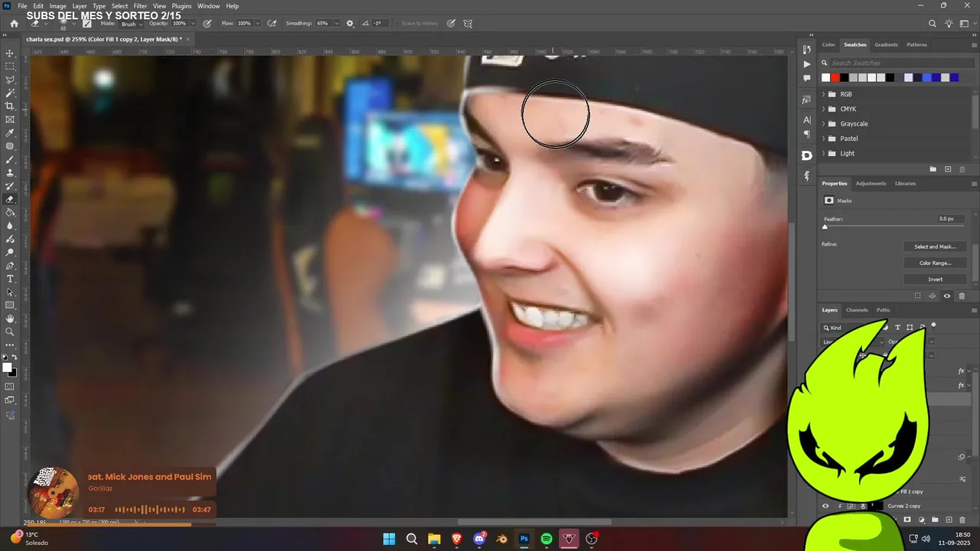This screenshot has width=980, height=551.
Task: Select the Path Selection tool
Action: [x=10, y=292]
